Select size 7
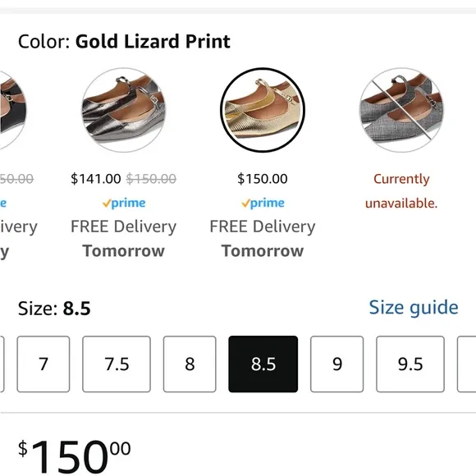The width and height of the screenshot is (476, 476). tap(43, 364)
